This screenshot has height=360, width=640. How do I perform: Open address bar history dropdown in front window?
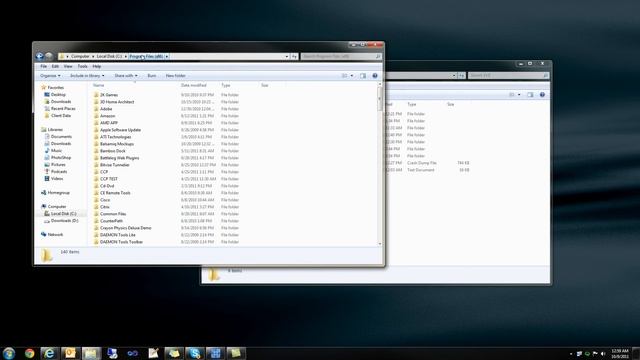pyautogui.click(x=287, y=56)
